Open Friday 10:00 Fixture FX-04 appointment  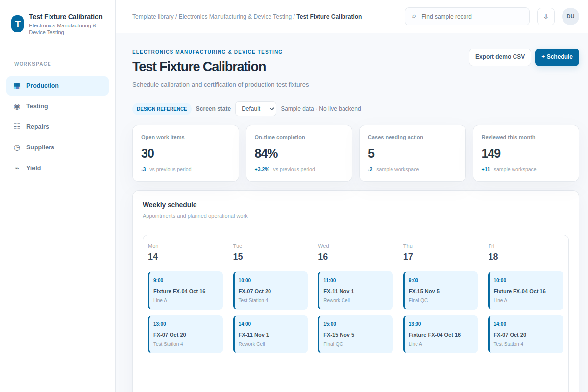coord(526,291)
